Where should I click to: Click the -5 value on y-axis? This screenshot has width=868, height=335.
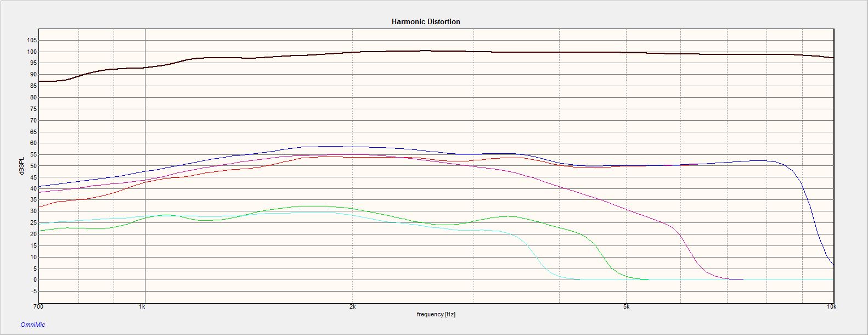coord(33,291)
